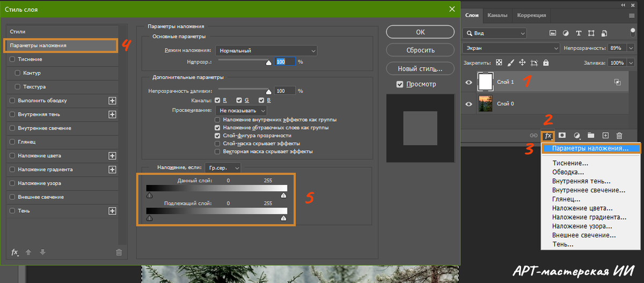Delete layer using Layers panel trash icon
This screenshot has height=283, width=644.
pyautogui.click(x=619, y=136)
